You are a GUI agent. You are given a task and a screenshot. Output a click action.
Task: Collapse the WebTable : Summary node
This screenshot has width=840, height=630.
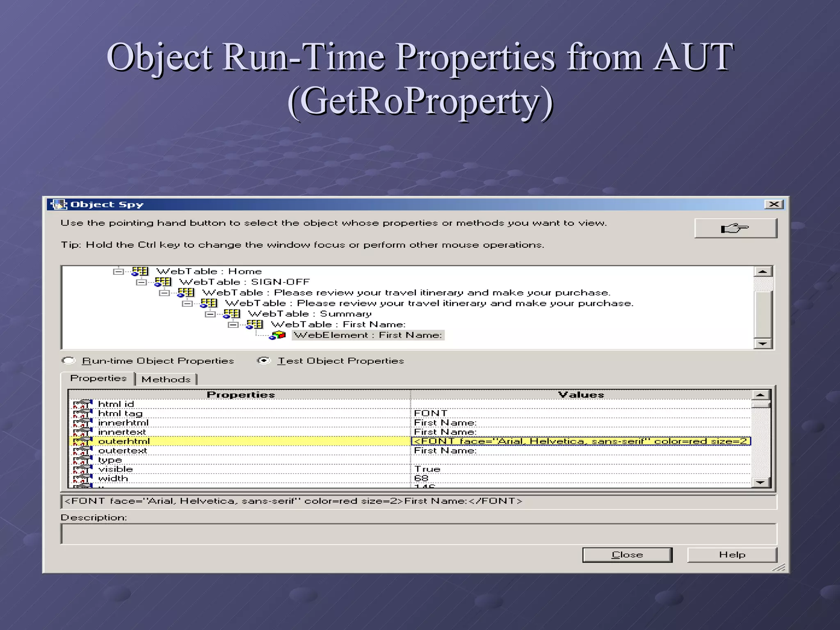210,314
